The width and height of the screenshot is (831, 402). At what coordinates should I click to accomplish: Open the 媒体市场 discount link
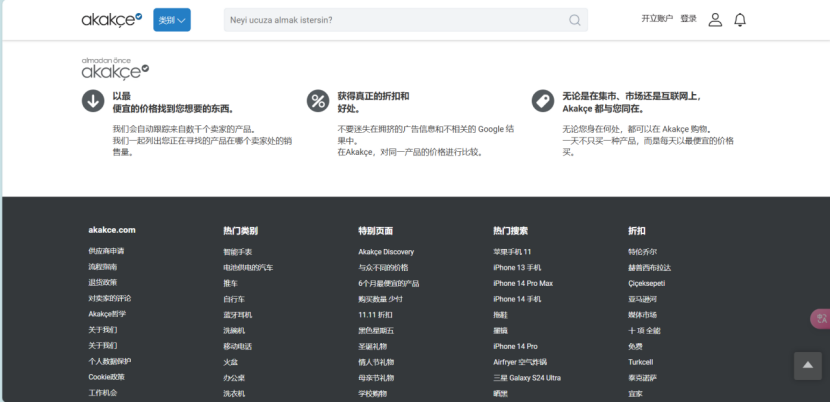642,315
